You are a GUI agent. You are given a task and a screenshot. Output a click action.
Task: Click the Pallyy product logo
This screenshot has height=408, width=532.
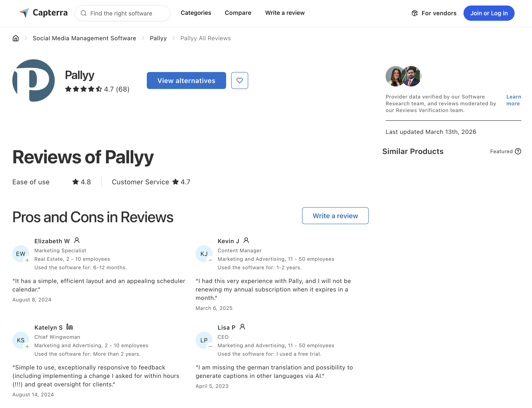[34, 80]
